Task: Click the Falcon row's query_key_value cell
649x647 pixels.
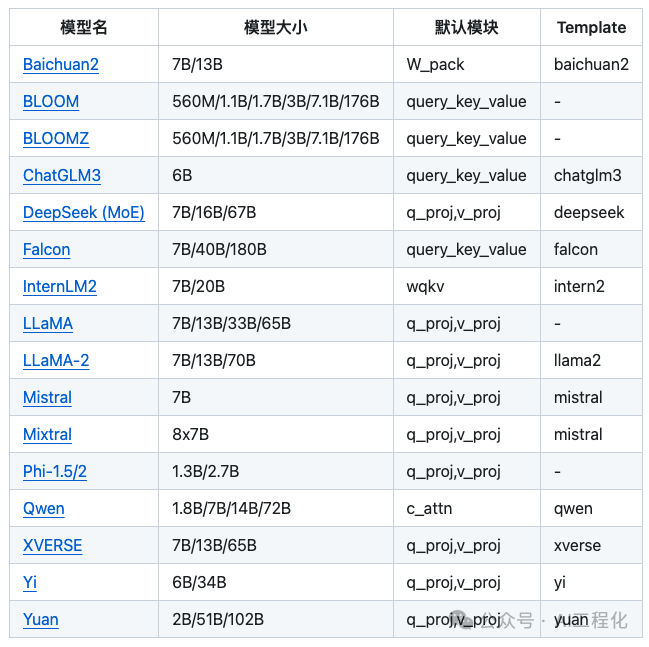Action: 466,250
